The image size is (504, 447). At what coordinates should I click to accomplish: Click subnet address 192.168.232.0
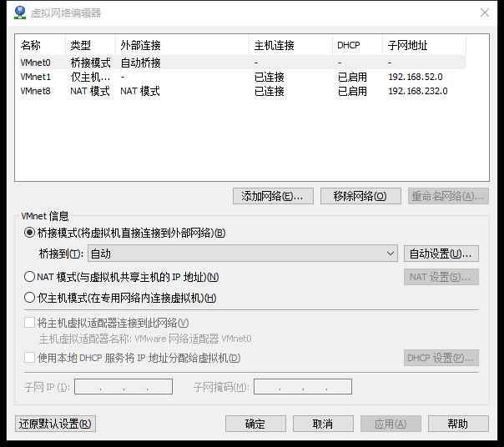(418, 91)
